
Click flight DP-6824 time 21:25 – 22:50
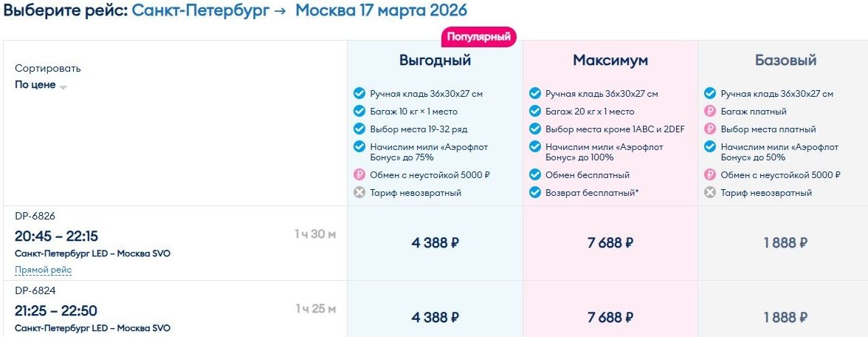(x=56, y=311)
